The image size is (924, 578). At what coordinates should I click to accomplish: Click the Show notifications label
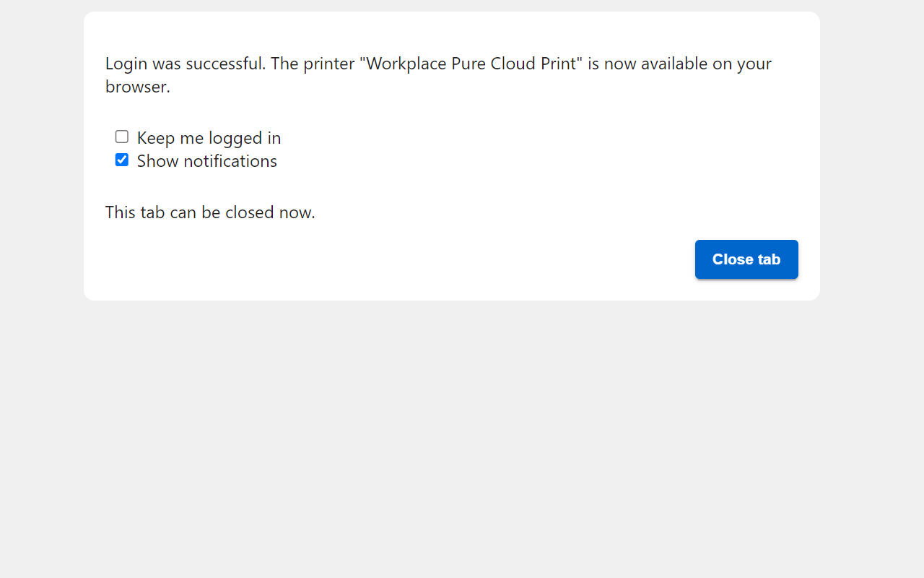tap(206, 161)
